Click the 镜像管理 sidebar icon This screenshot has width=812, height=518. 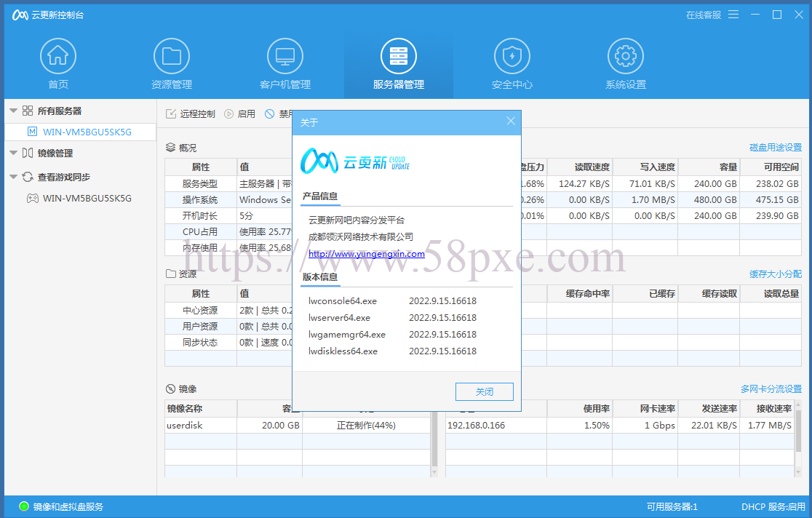(28, 153)
